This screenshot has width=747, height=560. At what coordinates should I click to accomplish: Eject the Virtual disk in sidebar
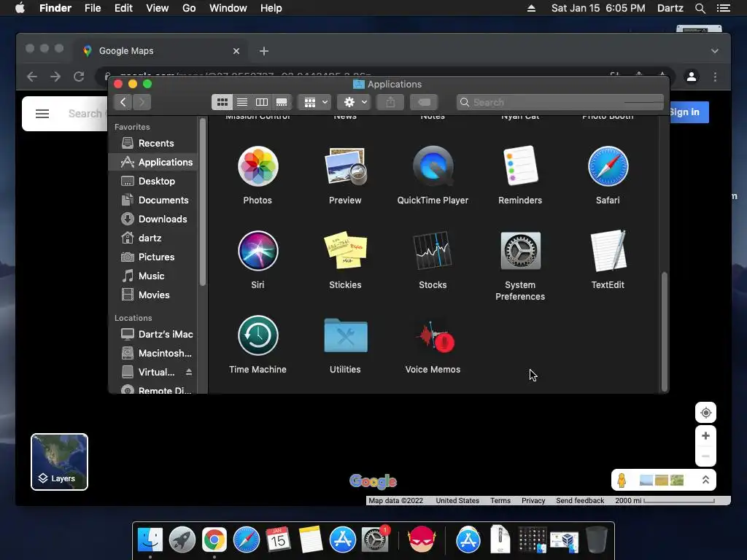(x=189, y=372)
